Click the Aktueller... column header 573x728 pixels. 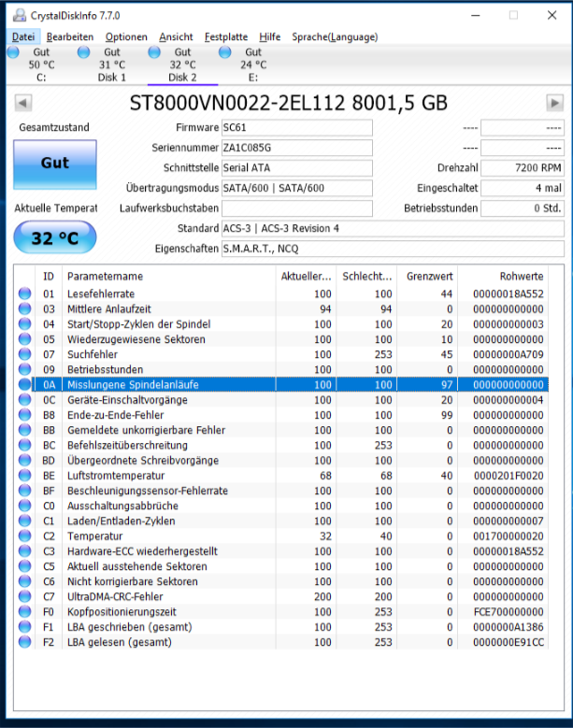pos(306,277)
